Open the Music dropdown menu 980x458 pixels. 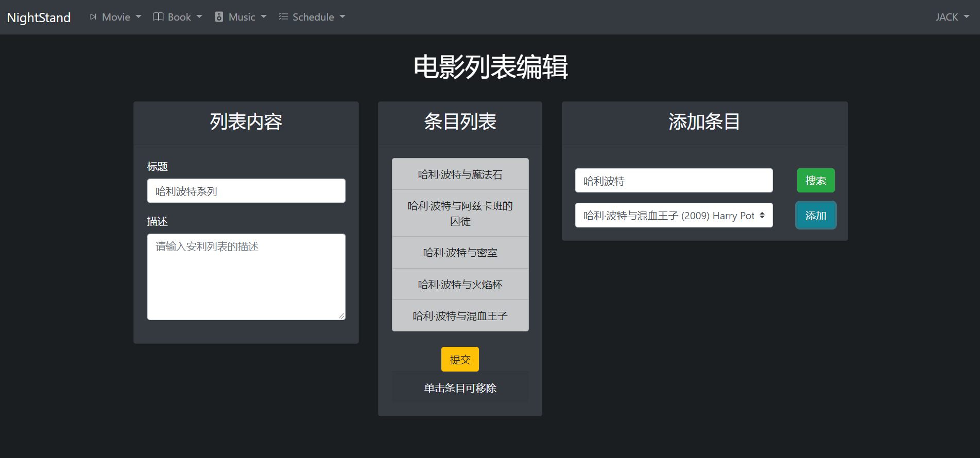click(241, 17)
